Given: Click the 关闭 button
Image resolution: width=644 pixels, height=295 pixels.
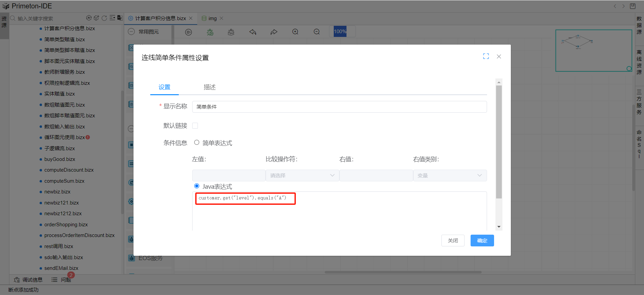Looking at the screenshot, I should [x=453, y=241].
